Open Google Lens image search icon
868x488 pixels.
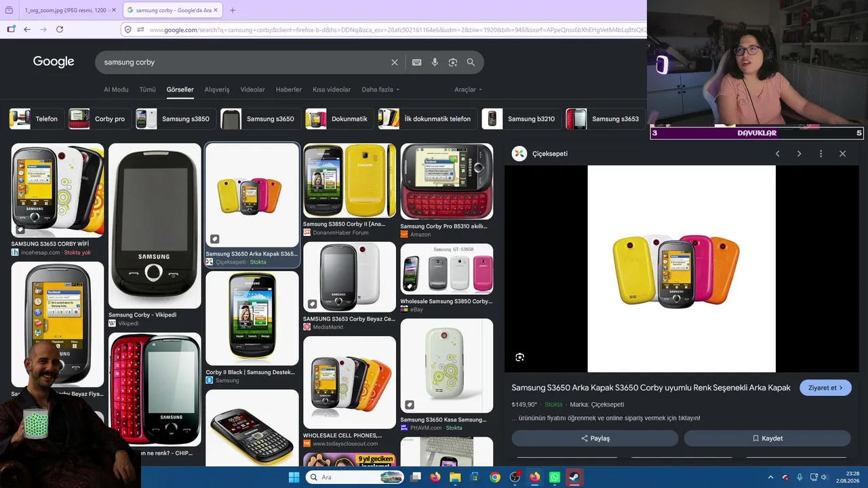tap(453, 62)
